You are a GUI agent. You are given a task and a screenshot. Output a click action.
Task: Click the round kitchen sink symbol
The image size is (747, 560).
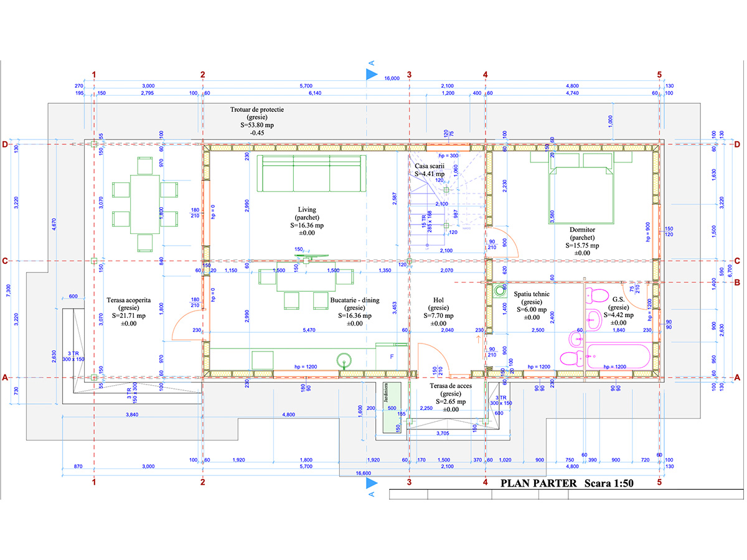pos(343,360)
